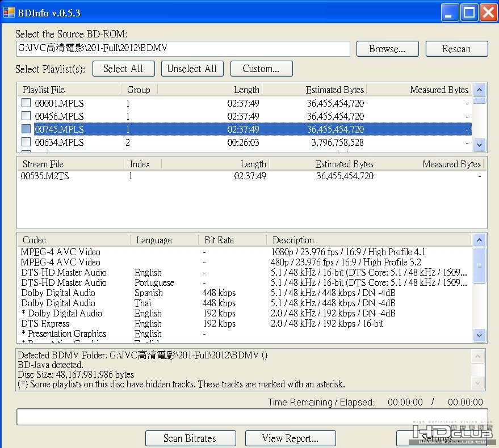The height and width of the screenshot is (448, 499).
Task: Click the Rescan button
Action: [456, 49]
